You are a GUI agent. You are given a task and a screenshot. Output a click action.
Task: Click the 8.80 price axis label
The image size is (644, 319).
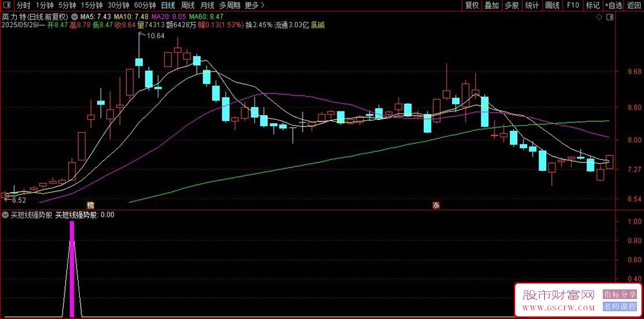click(634, 107)
